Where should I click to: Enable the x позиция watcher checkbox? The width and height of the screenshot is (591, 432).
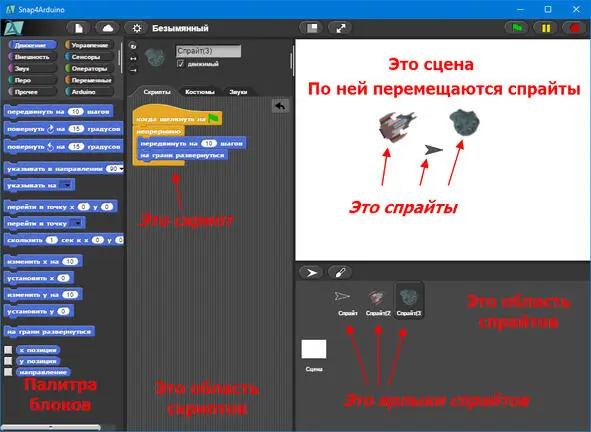8,350
